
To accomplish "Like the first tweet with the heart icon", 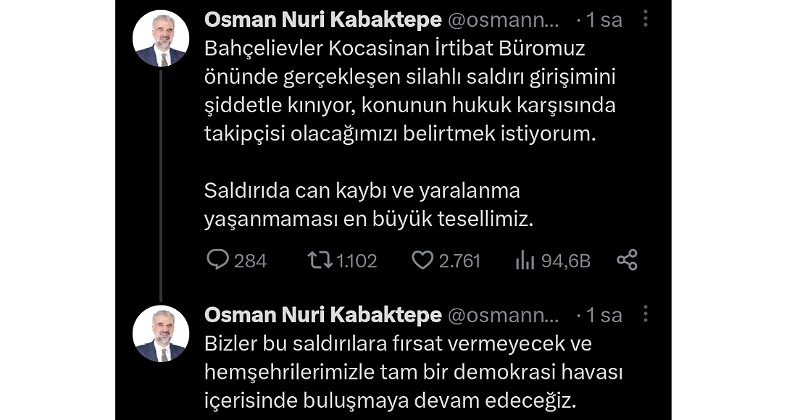I will (422, 261).
